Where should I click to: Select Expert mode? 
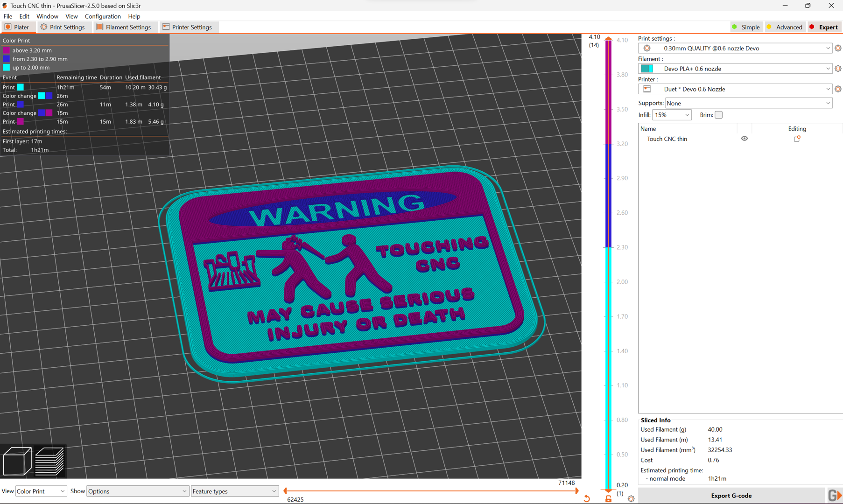(x=824, y=27)
